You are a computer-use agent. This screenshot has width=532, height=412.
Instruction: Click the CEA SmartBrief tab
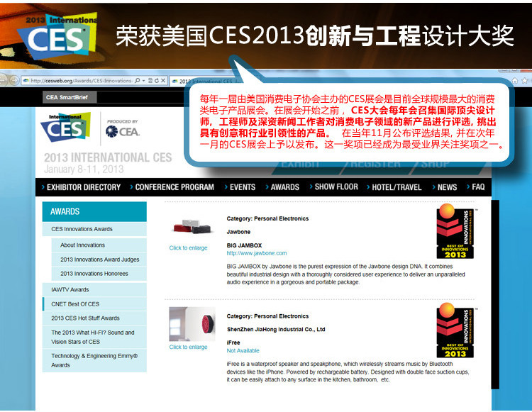click(70, 97)
